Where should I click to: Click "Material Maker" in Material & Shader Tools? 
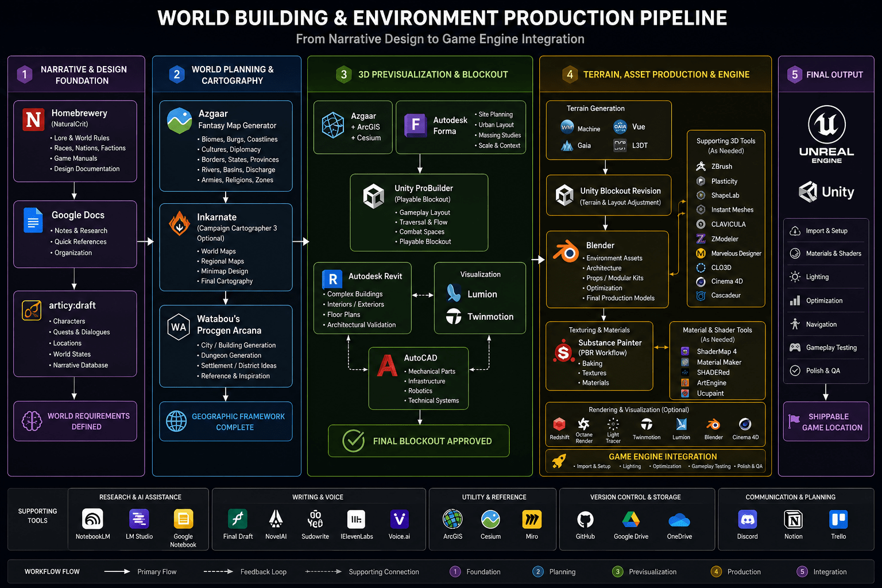pyautogui.click(x=719, y=362)
